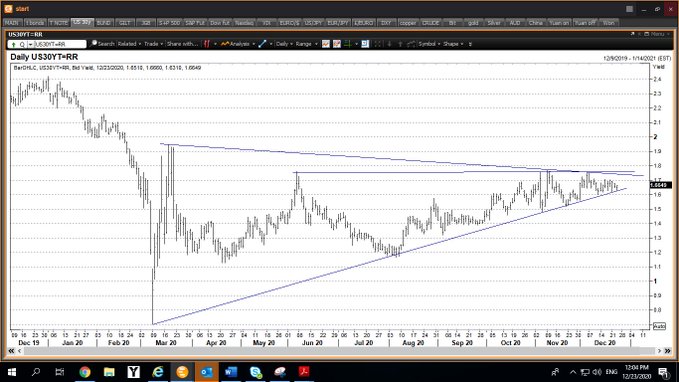Click the blue save chart icon
The height and width of the screenshot is (382, 679).
pyautogui.click(x=365, y=44)
